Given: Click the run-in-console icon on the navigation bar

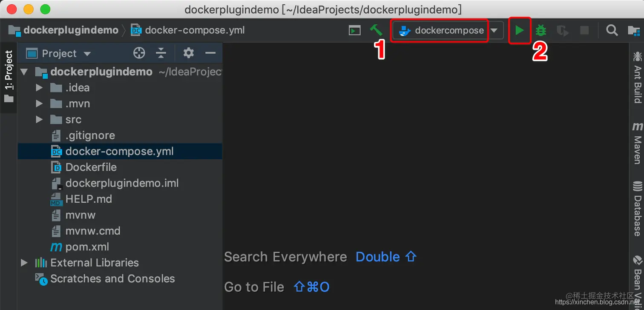Looking at the screenshot, I should [x=354, y=30].
